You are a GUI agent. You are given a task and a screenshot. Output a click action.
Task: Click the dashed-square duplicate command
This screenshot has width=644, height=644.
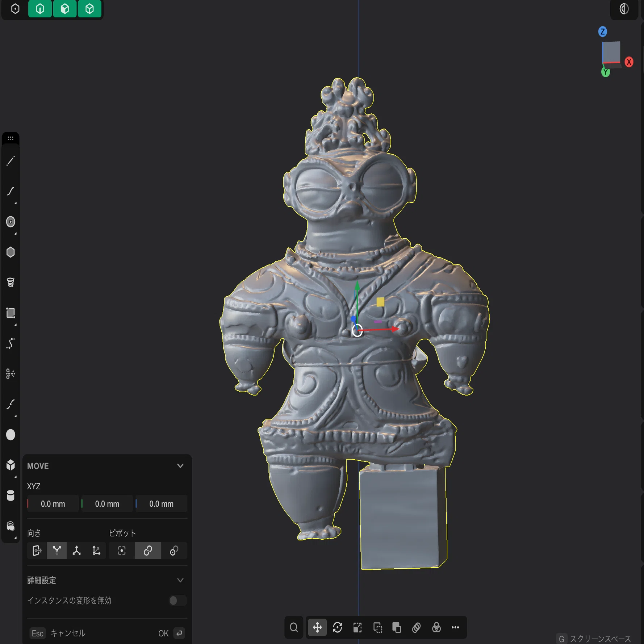tap(377, 627)
